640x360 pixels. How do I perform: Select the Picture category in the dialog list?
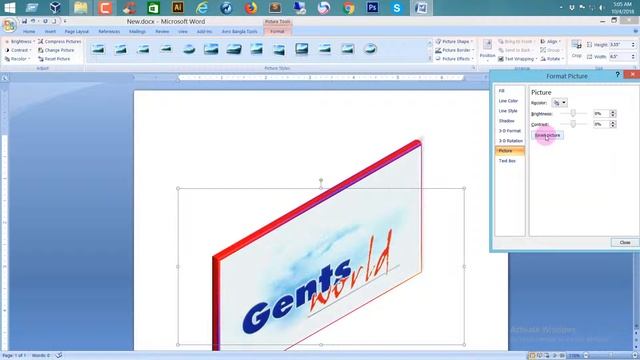pyautogui.click(x=510, y=151)
